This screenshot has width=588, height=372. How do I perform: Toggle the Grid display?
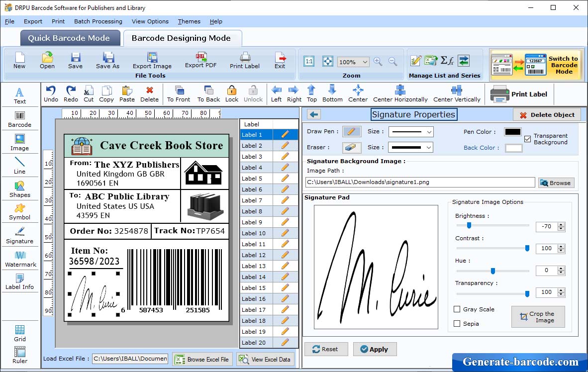coord(19,333)
